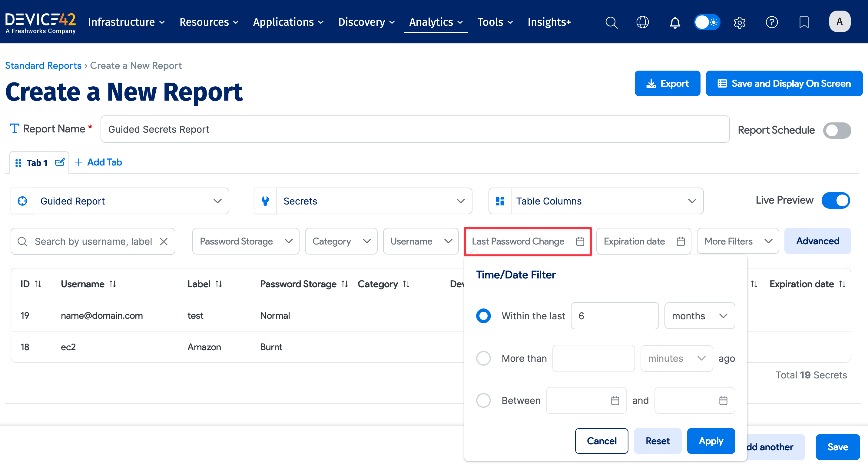Click the Report Name input field

(414, 129)
